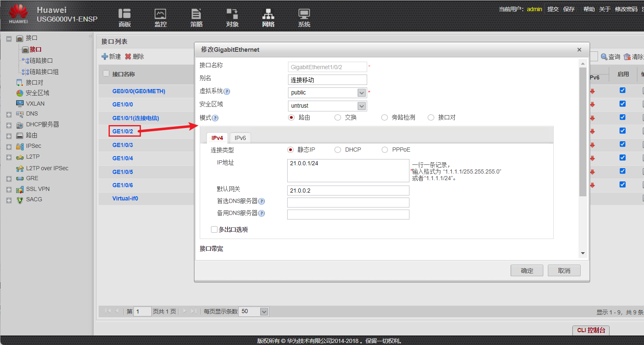Click the 路由 sidebar icon
Image resolution: width=644 pixels, height=345 pixels.
click(x=19, y=135)
